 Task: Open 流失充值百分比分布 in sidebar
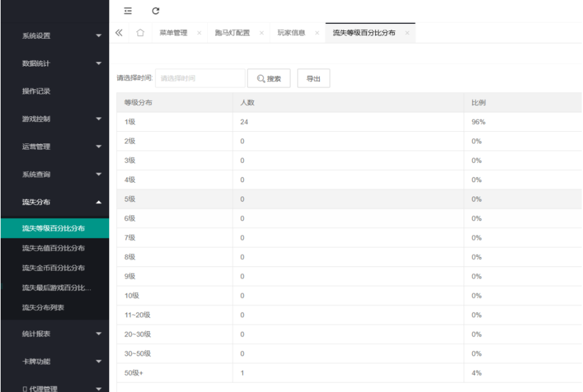click(x=54, y=248)
